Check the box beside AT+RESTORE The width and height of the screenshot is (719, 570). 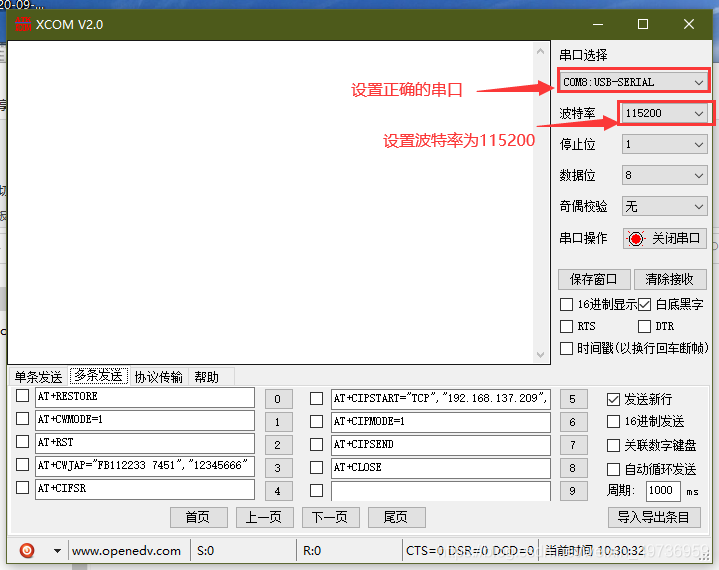point(22,396)
